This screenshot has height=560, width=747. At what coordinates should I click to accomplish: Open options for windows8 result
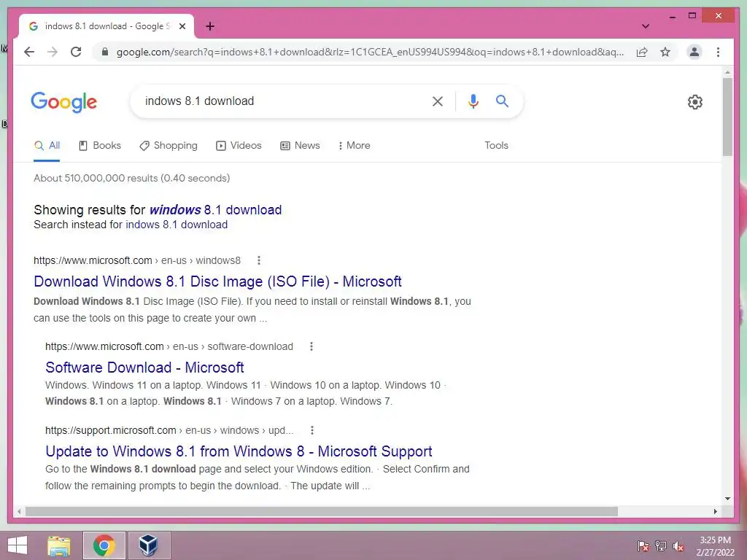coord(259,260)
